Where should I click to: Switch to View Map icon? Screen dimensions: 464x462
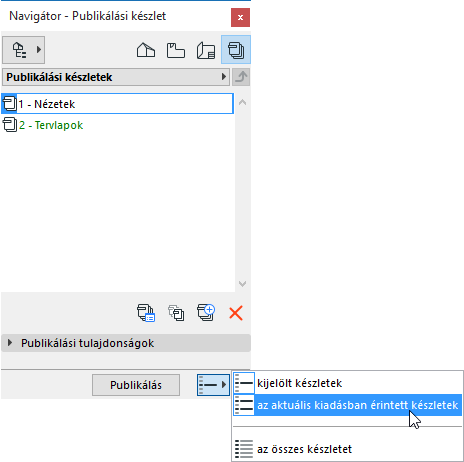(176, 50)
